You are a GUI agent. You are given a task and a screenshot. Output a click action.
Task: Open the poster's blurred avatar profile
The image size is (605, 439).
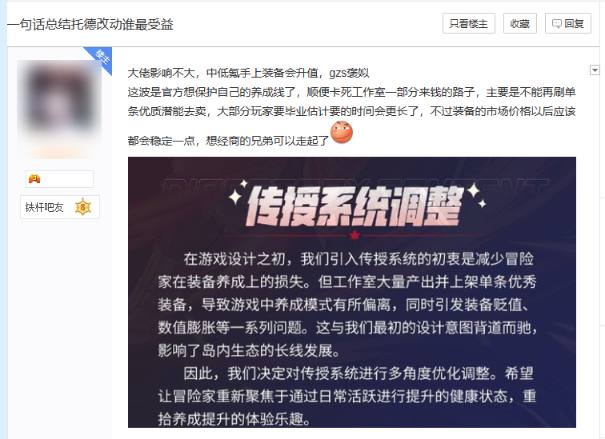coord(59,101)
